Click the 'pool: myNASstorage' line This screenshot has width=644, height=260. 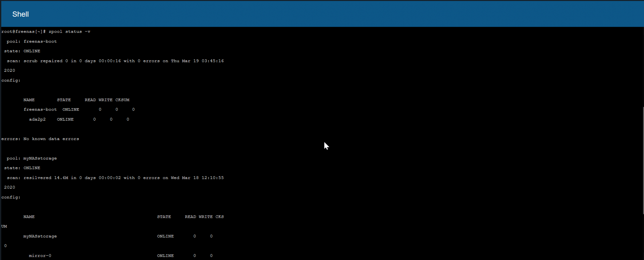pyautogui.click(x=32, y=158)
